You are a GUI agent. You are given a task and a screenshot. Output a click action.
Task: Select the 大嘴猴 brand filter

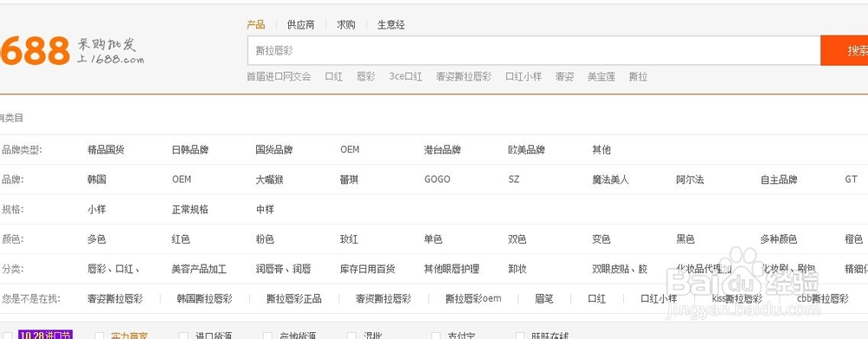pos(269,179)
